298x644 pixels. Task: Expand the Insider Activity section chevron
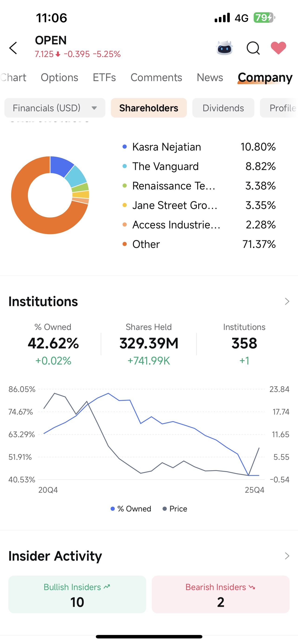(x=287, y=556)
